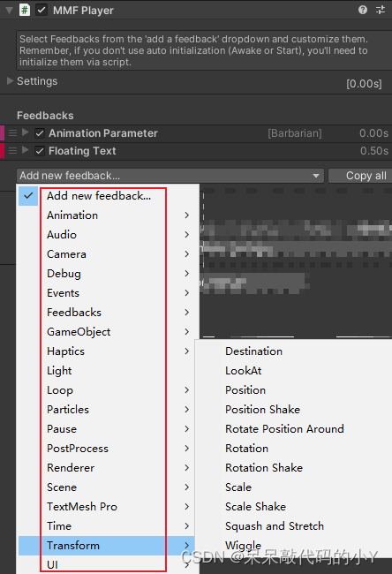Select Squash and Stretch feedback
392x574 pixels.
click(x=275, y=526)
